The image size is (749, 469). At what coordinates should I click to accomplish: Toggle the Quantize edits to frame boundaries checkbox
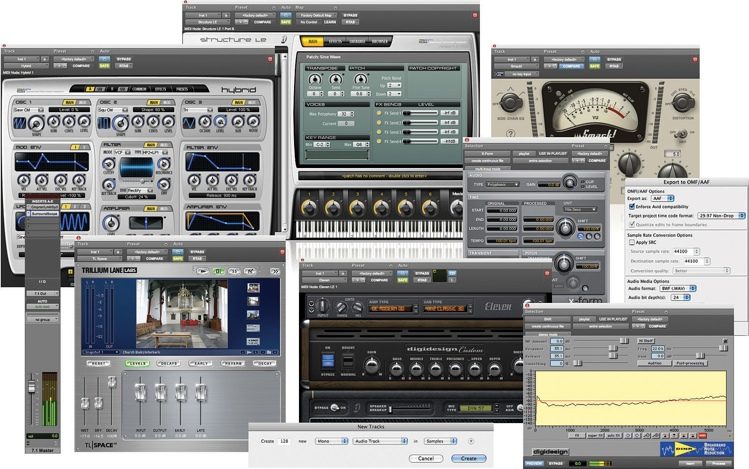coord(629,225)
